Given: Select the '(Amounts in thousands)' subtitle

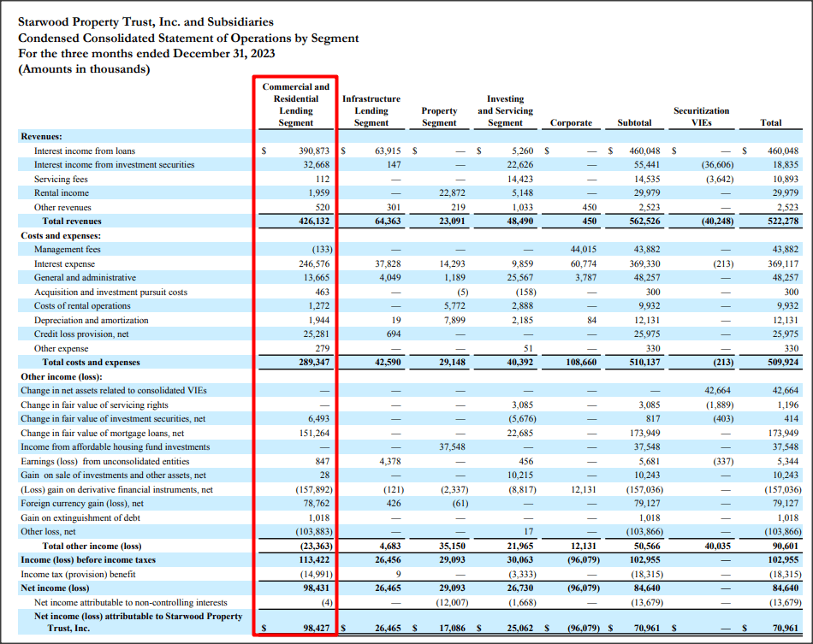Looking at the screenshot, I should click(84, 69).
